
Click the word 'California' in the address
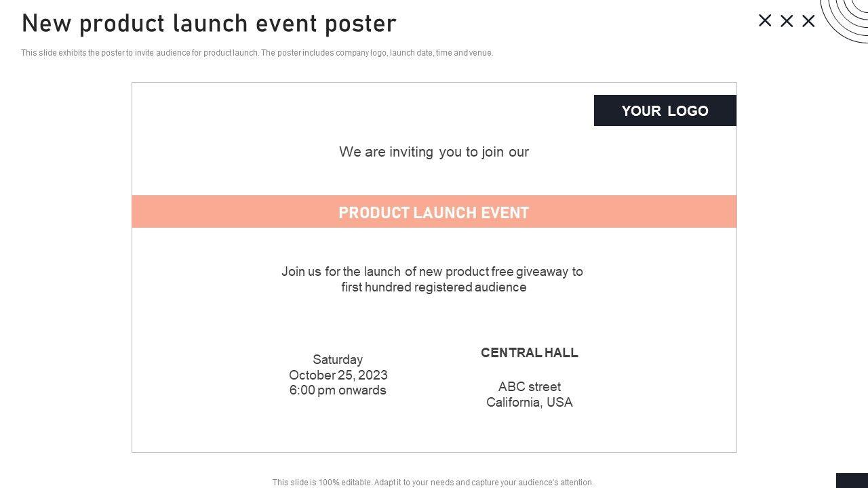pos(513,403)
